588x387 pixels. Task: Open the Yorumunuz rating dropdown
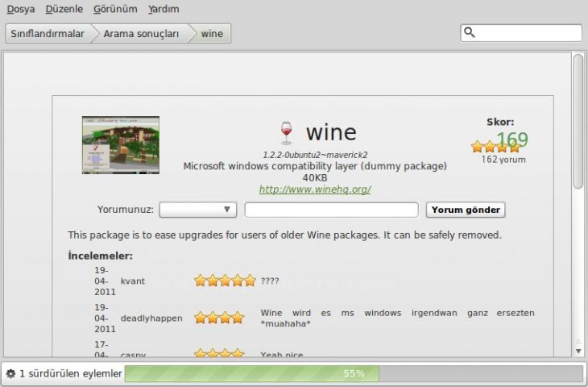(197, 210)
